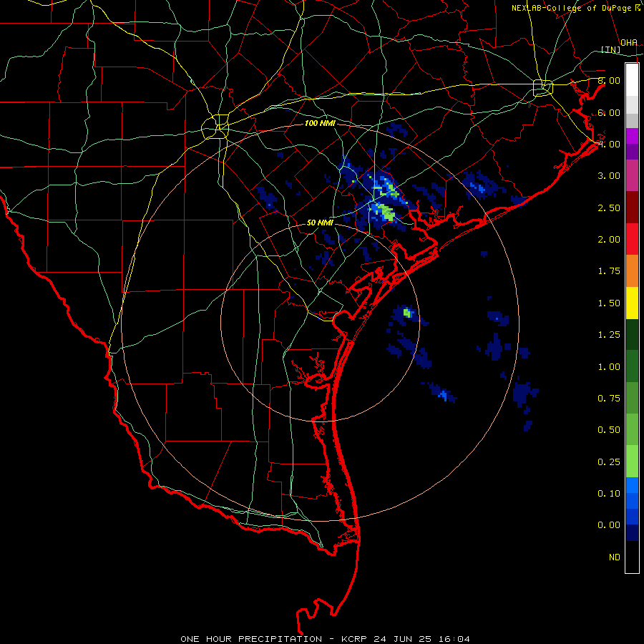The image size is (644, 644).
Task: Click the 8.00 legend value
Action: click(x=609, y=80)
